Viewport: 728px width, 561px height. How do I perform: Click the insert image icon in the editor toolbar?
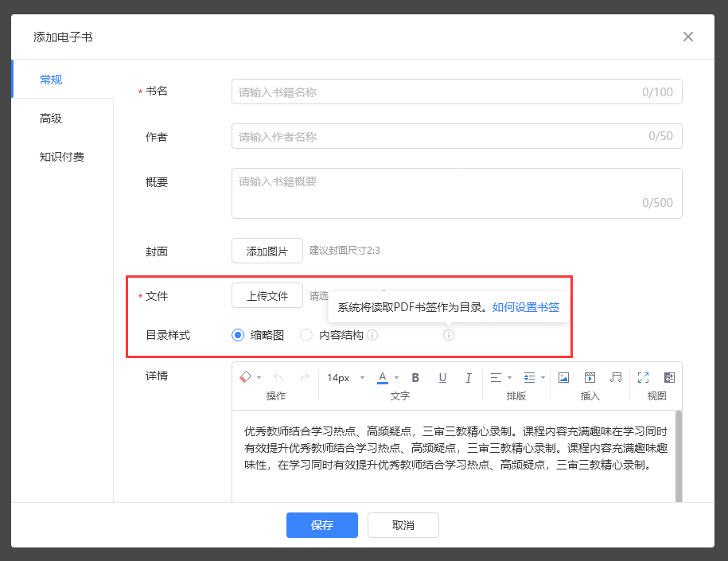click(565, 377)
